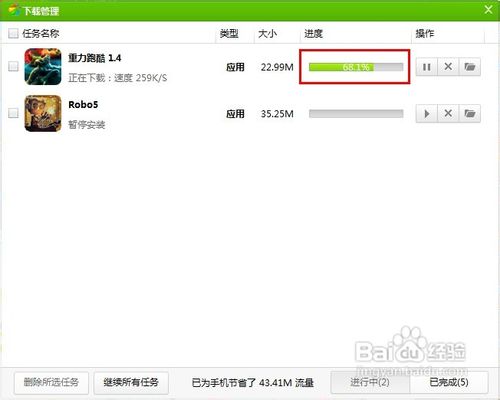Open folder for Robo5 download
Viewport: 500px width, 400px height.
tap(470, 114)
